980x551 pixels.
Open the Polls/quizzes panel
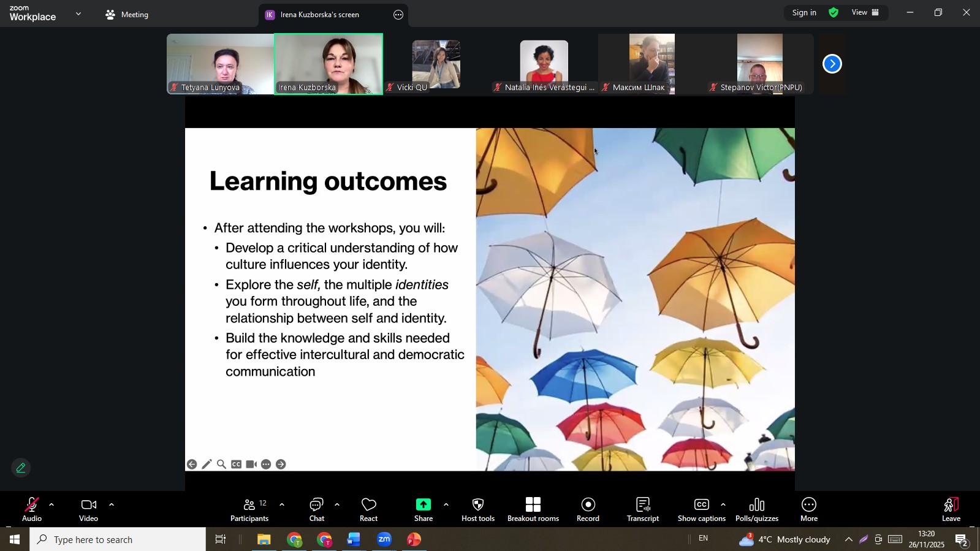pos(756,509)
